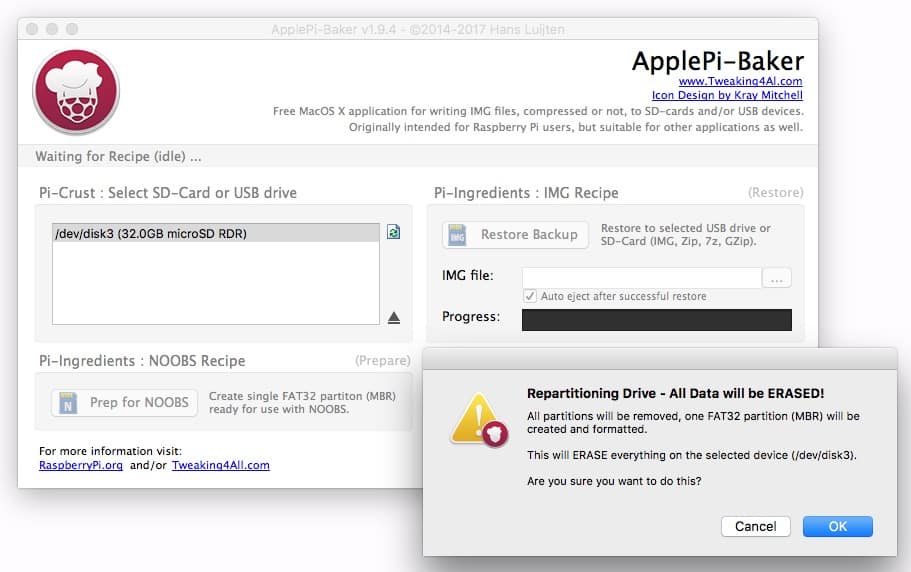The image size is (911, 572).
Task: Visit the RaspberryPi.org link
Action: click(79, 465)
